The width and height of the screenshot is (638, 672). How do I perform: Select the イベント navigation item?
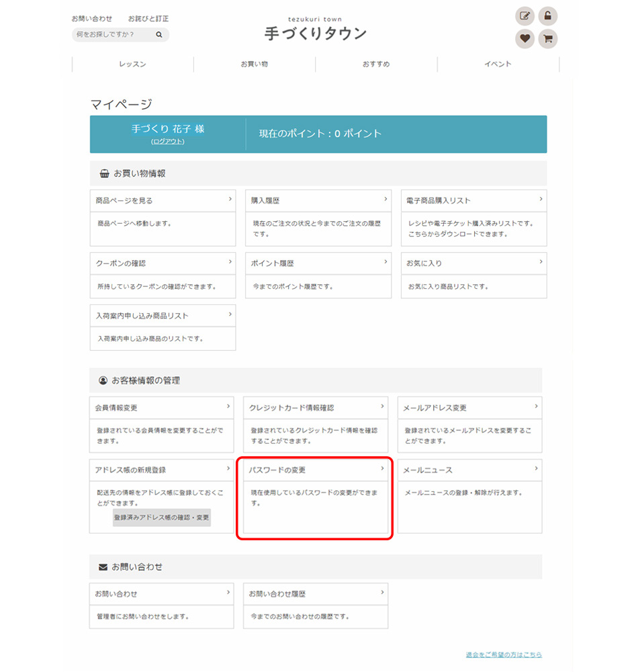tap(498, 65)
